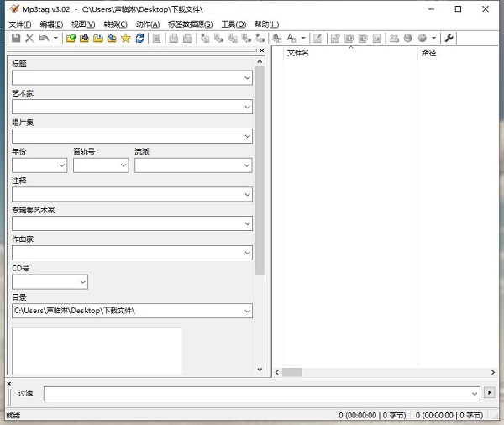Click inside the 专辑集艺术家 field
The width and height of the screenshot is (504, 425).
pos(132,223)
